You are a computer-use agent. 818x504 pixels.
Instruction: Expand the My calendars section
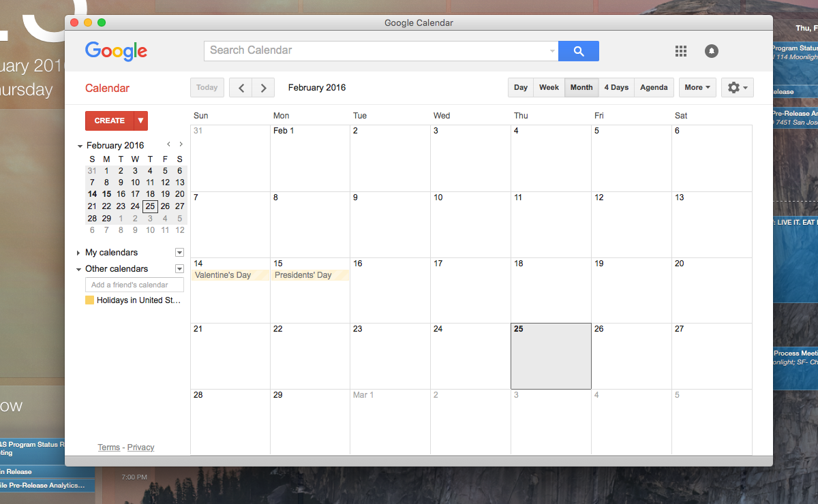pyautogui.click(x=79, y=253)
